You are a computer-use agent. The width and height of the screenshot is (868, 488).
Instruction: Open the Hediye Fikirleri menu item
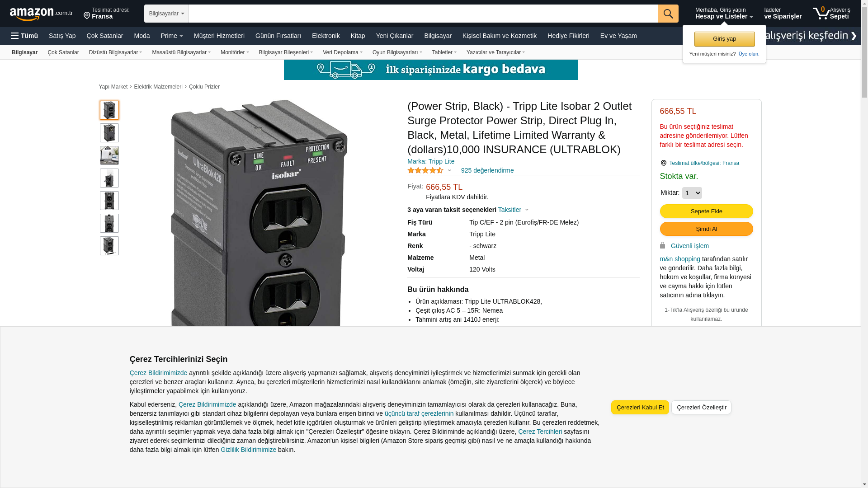(x=568, y=36)
